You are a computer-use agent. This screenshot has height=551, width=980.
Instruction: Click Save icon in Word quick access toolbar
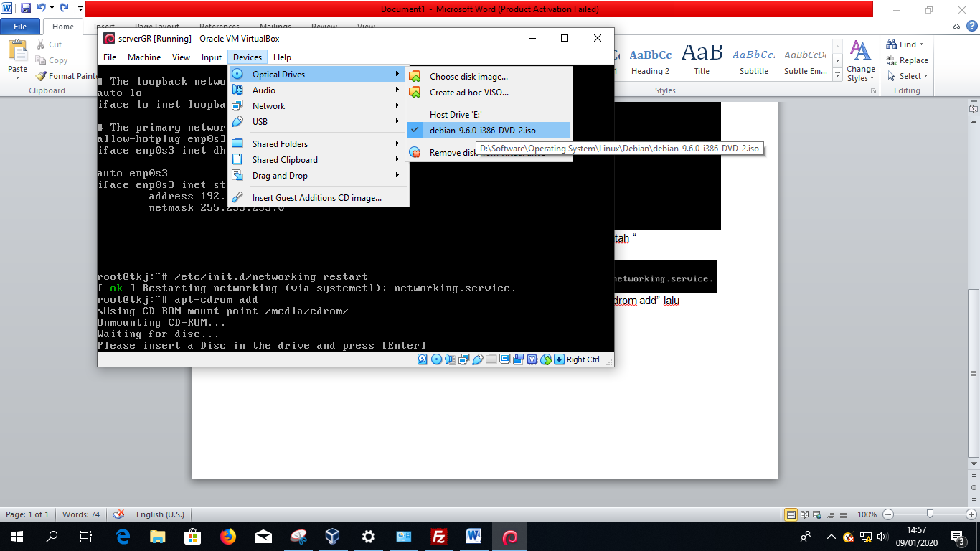pos(26,9)
